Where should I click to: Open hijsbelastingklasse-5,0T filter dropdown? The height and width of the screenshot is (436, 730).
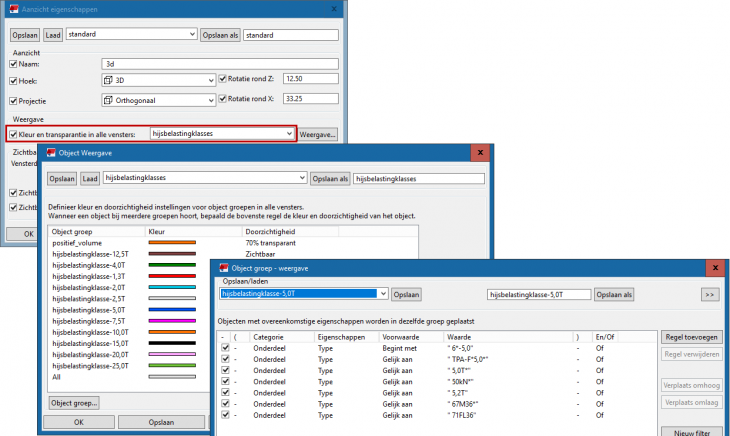(382, 295)
